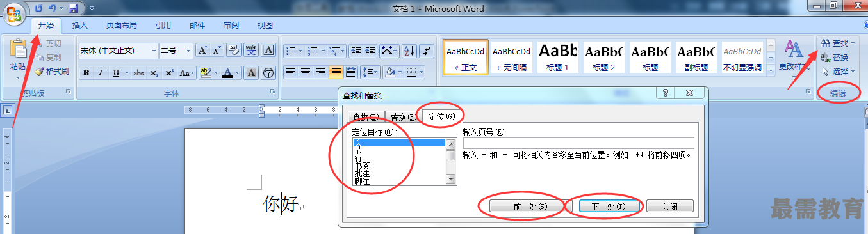Switch to the Page Layout (页面布局) tab
The image size is (868, 234).
coord(121,26)
